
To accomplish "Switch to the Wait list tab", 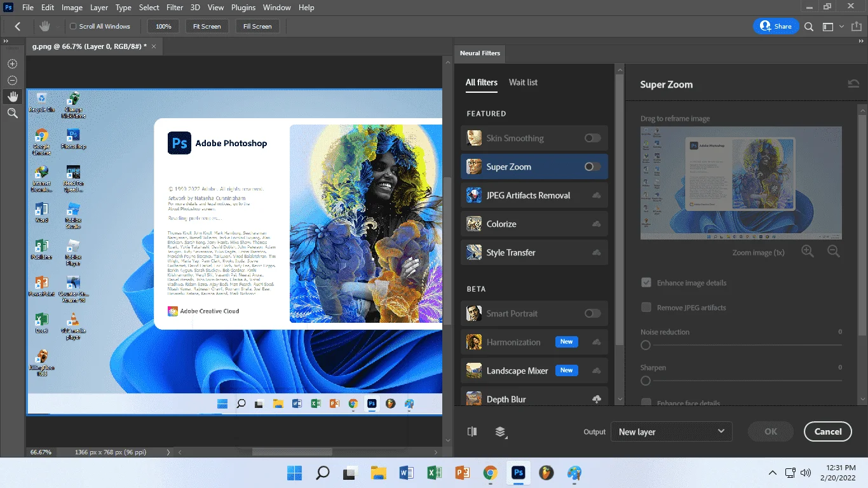I will 523,82.
